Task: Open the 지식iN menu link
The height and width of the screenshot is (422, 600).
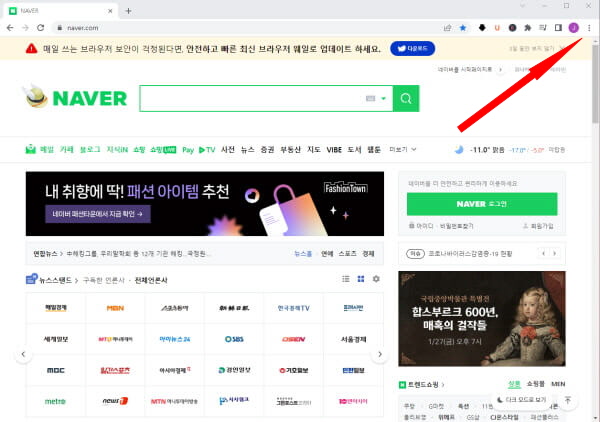Action: (x=117, y=150)
